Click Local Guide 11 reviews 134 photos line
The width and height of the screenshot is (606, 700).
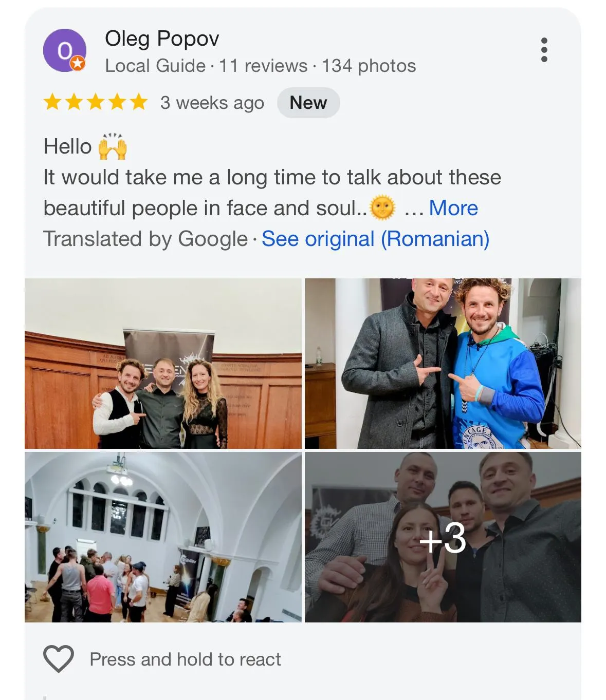pyautogui.click(x=261, y=66)
